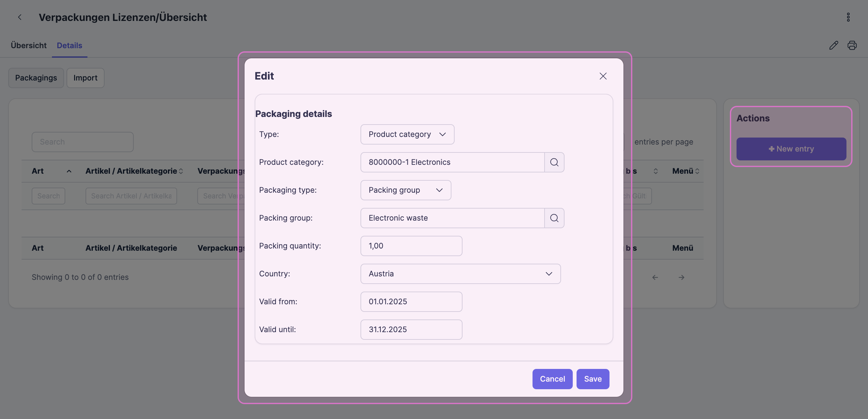Open the three-dot more options menu
This screenshot has width=868, height=419.
848,17
